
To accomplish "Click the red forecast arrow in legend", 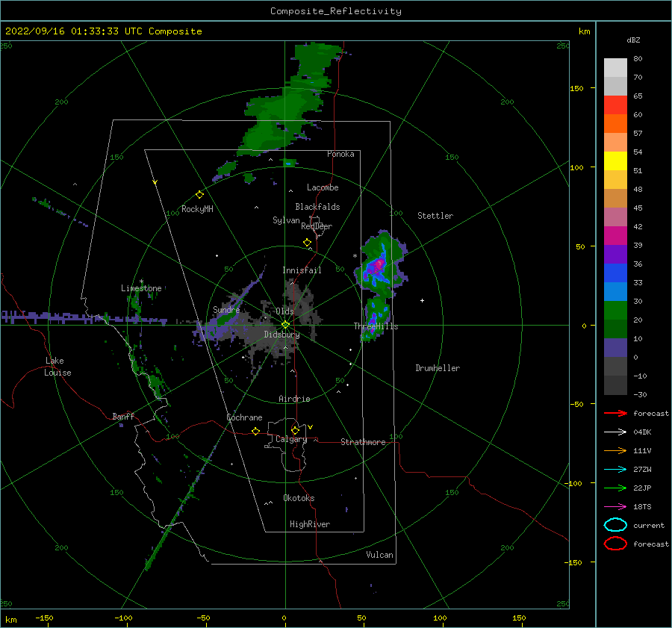I will tap(615, 413).
